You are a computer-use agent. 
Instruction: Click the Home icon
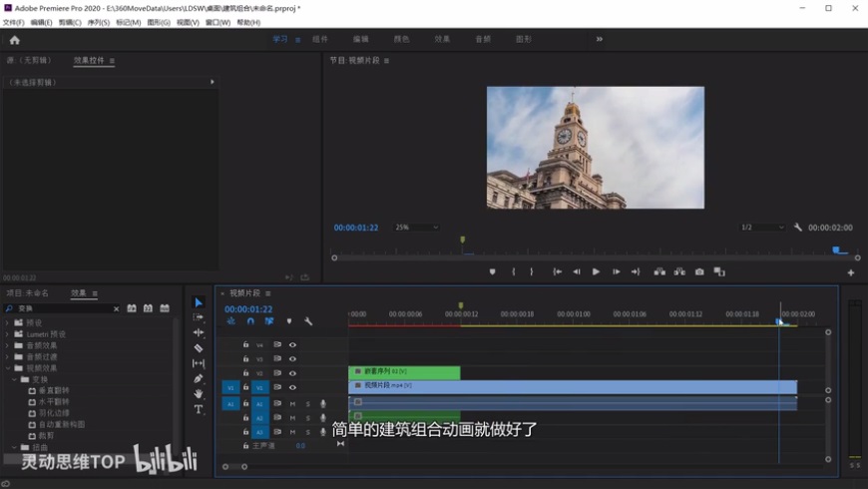(14, 40)
